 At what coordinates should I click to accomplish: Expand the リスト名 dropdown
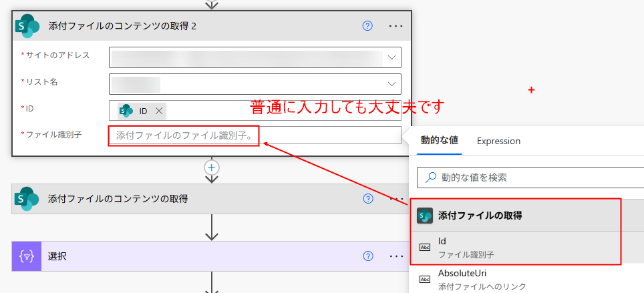click(392, 83)
